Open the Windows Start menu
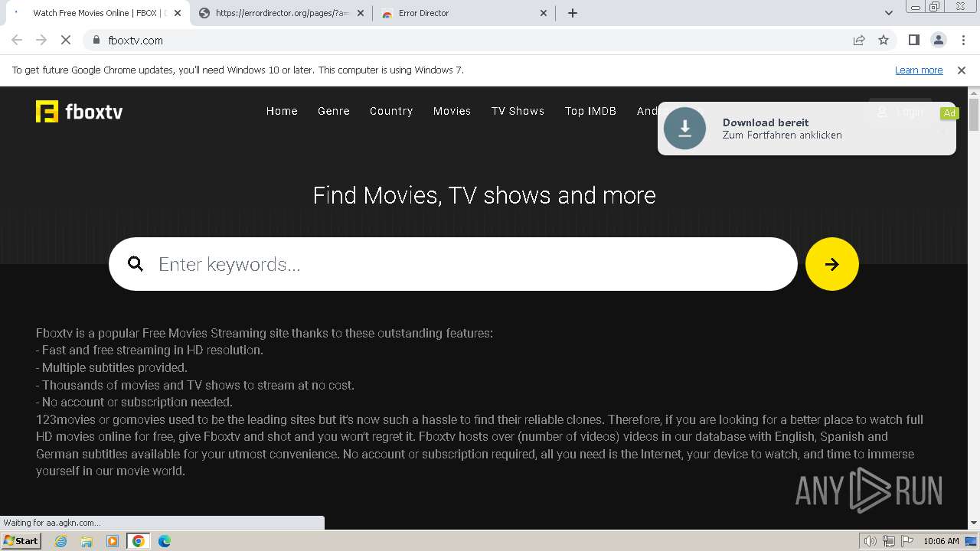 click(21, 541)
